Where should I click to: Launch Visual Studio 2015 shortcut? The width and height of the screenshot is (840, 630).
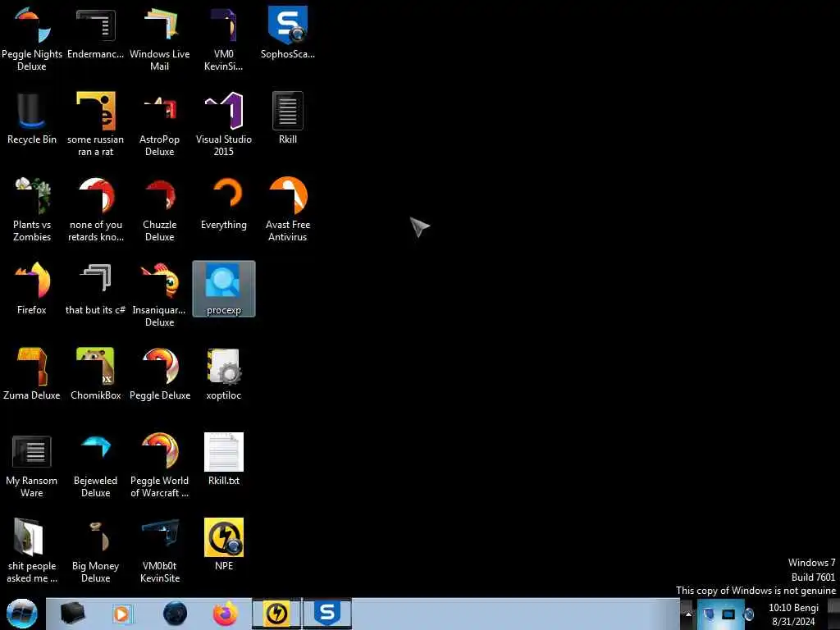point(223,124)
